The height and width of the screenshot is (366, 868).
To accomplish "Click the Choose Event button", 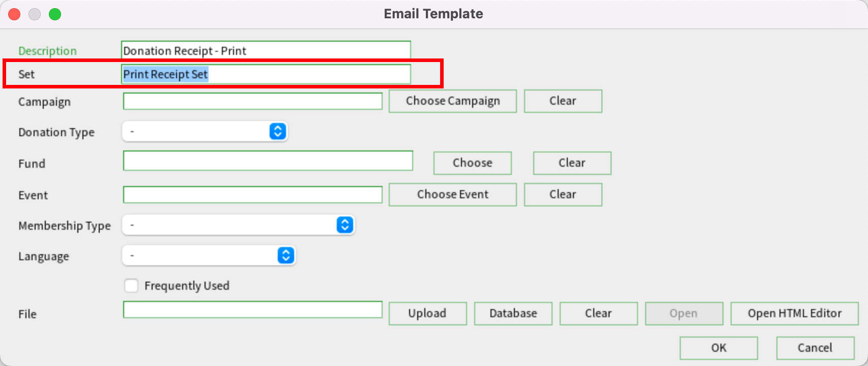I will [x=452, y=194].
